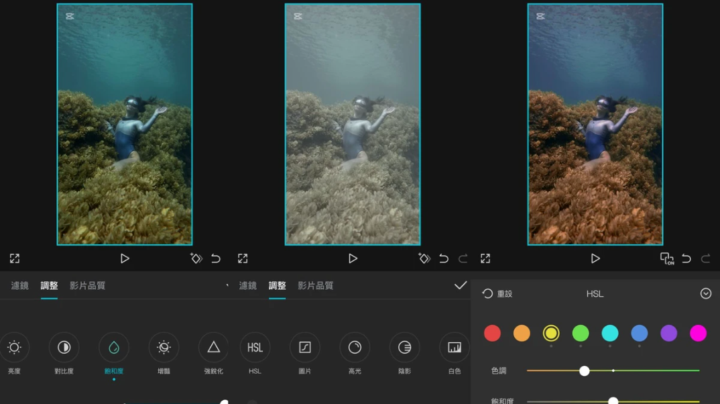Select the 陰影 shadows adjustment icon
The image size is (720, 404).
tap(405, 347)
